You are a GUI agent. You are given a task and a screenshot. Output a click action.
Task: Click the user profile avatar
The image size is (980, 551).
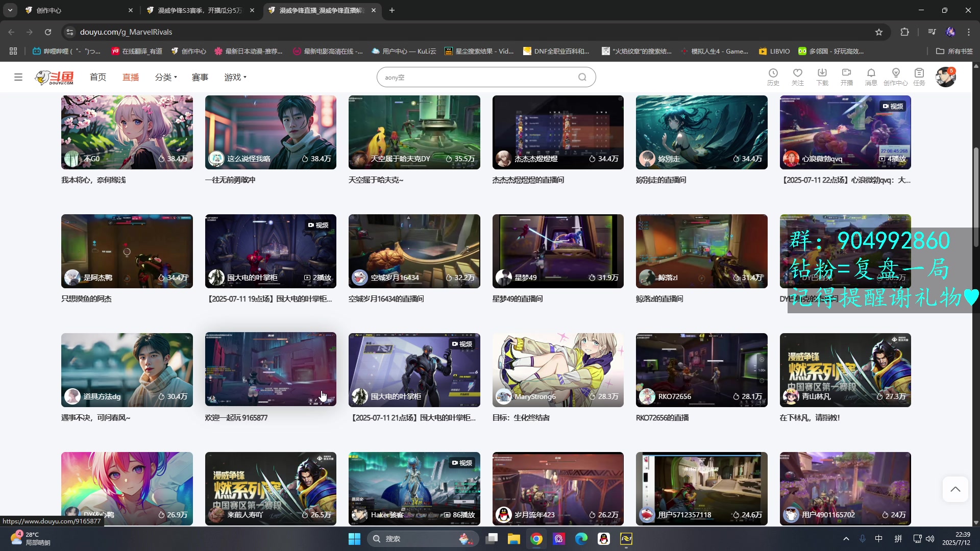tap(946, 77)
